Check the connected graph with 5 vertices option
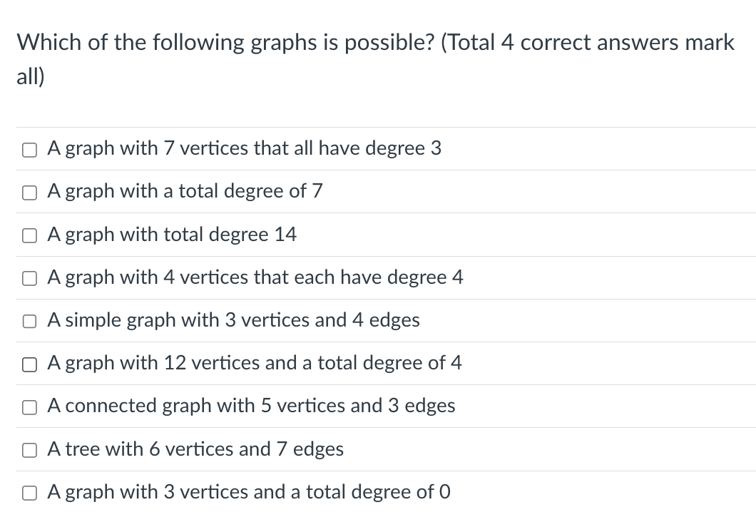Image resolution: width=756 pixels, height=532 pixels. tap(29, 406)
